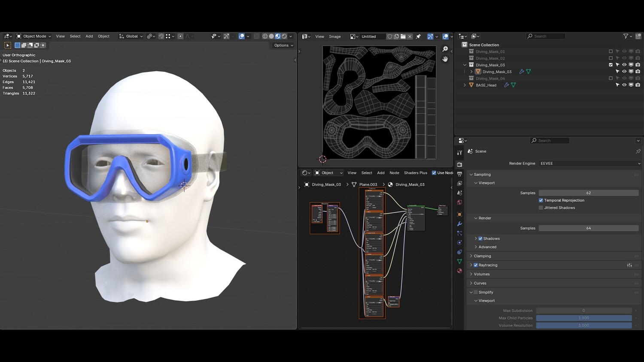Enable Jittered Shadows checkbox

pos(541,208)
